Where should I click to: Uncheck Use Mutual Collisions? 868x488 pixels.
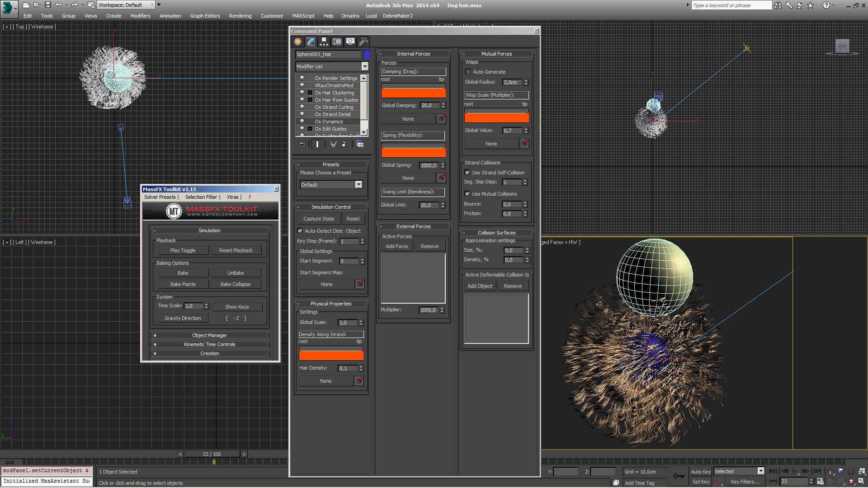(467, 194)
